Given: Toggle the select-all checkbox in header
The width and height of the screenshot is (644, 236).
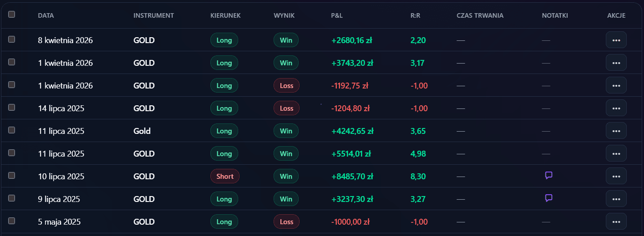Looking at the screenshot, I should (12, 15).
